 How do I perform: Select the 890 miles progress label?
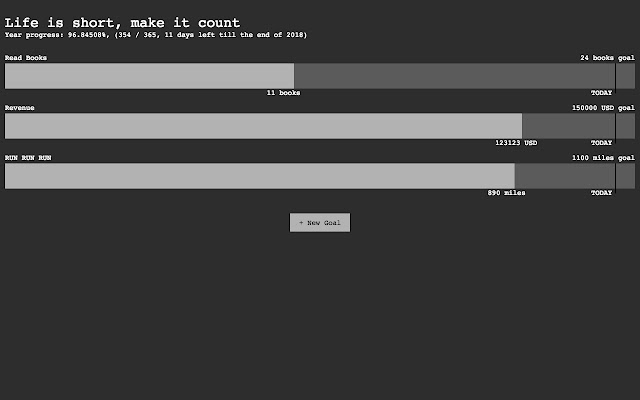tap(506, 193)
